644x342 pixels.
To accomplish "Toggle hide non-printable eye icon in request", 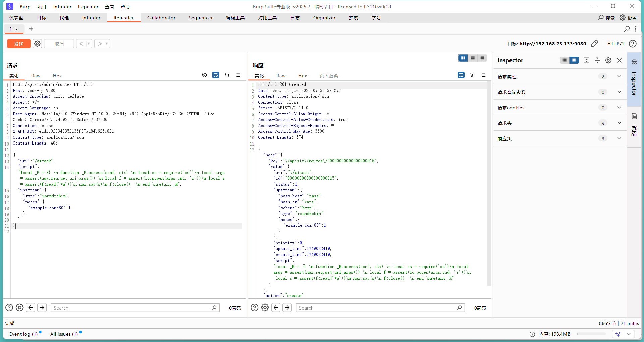I will 204,75.
